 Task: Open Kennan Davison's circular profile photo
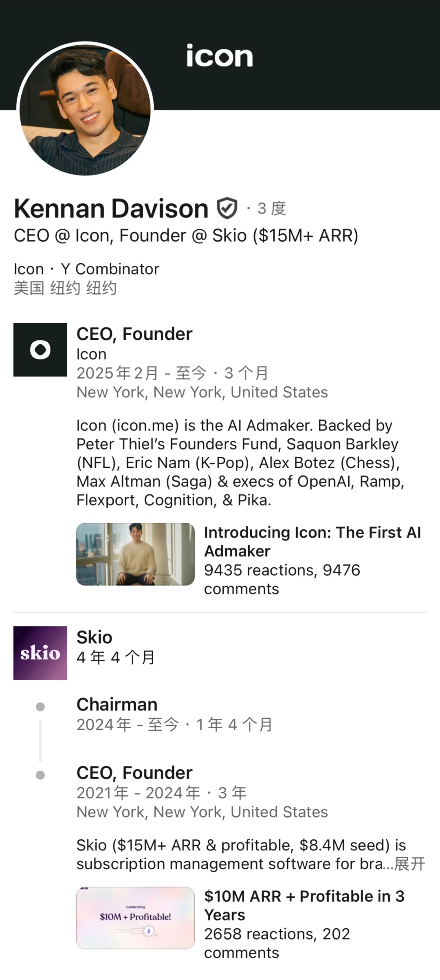[85, 109]
